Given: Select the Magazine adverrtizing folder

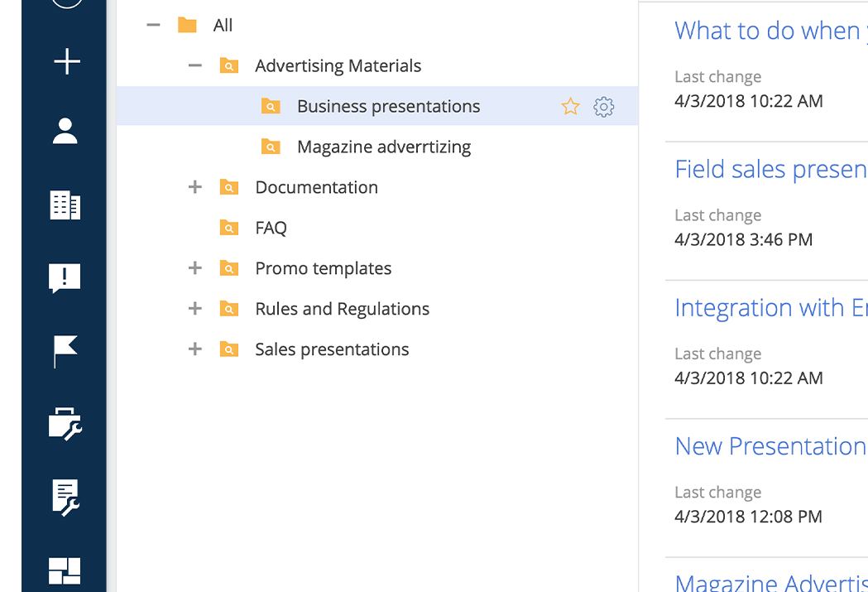Looking at the screenshot, I should tap(383, 147).
